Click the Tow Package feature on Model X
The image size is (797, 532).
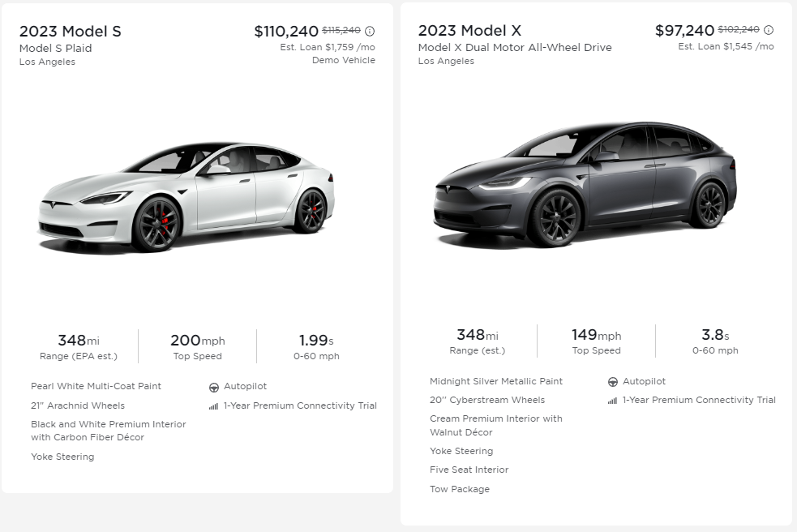coord(460,489)
